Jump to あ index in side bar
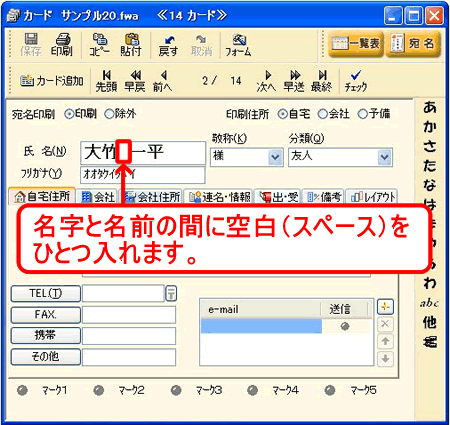 click(430, 107)
